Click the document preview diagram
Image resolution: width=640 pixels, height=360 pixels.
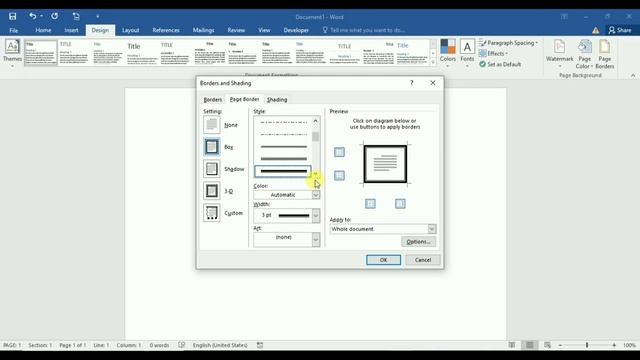[385, 164]
